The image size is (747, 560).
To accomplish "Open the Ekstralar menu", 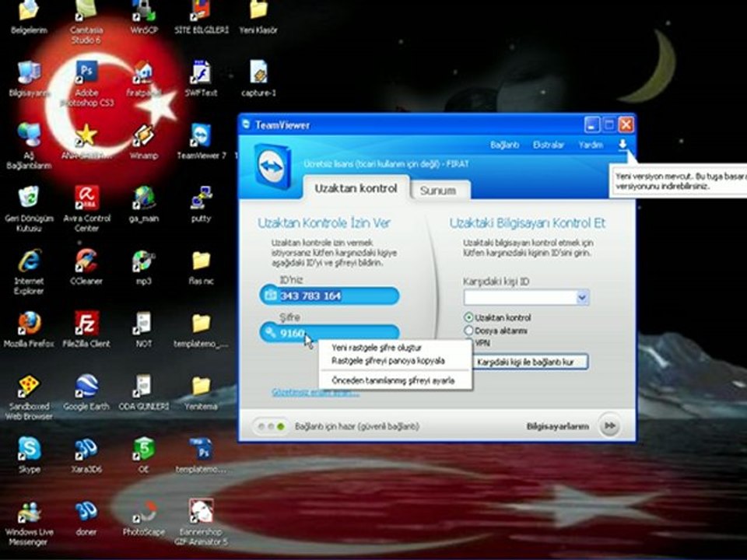I will [x=548, y=145].
